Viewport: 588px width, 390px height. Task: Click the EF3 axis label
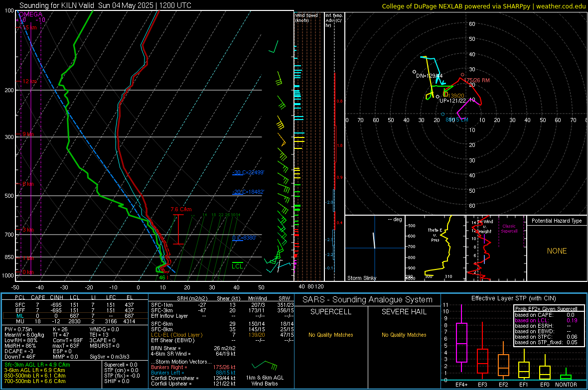coord(482,385)
